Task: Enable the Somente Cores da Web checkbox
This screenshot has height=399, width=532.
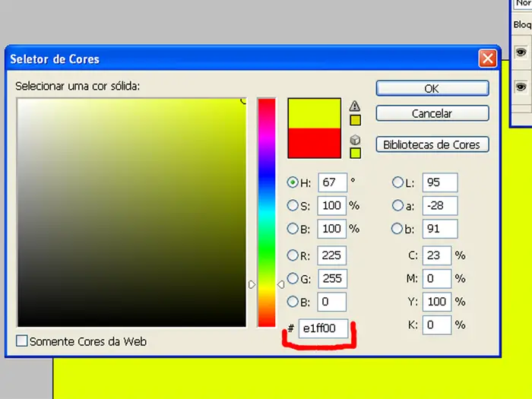Action: (22, 341)
